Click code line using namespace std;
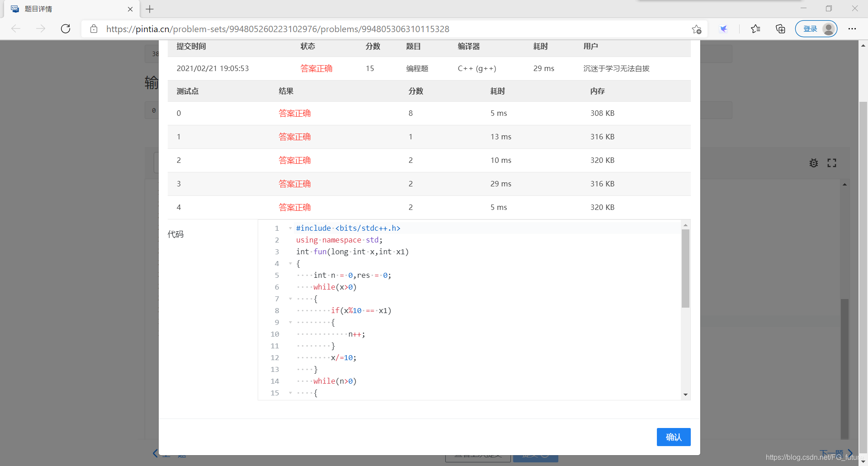The width and height of the screenshot is (868, 466). [339, 240]
